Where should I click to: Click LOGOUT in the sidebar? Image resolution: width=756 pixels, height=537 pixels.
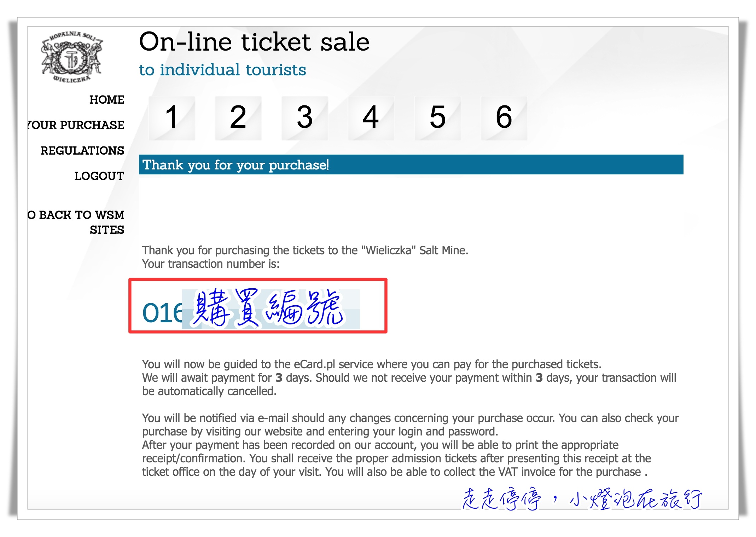[x=99, y=176]
